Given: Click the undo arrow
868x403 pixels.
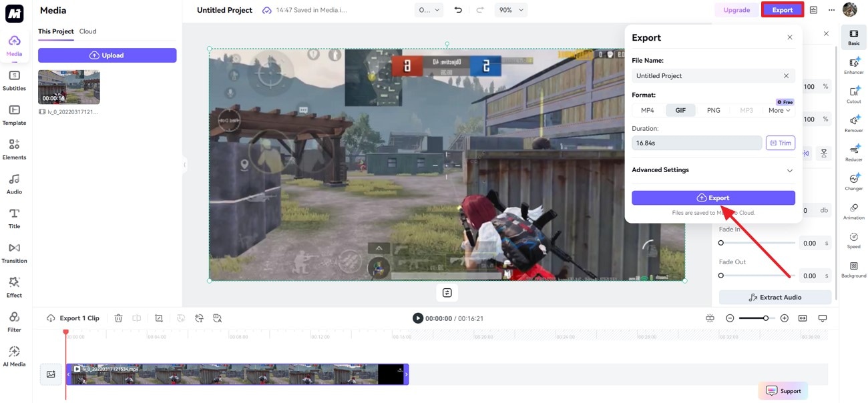Looking at the screenshot, I should pos(458,10).
